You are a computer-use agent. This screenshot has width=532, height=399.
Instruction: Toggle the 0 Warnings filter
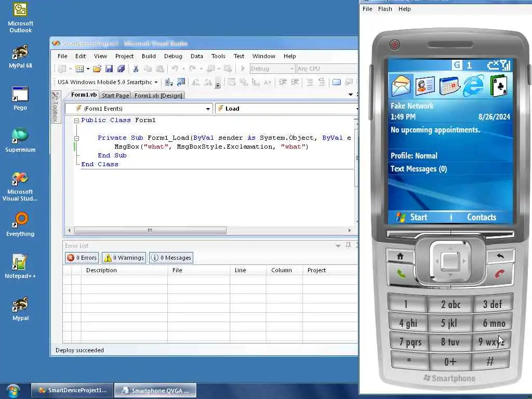coord(124,258)
